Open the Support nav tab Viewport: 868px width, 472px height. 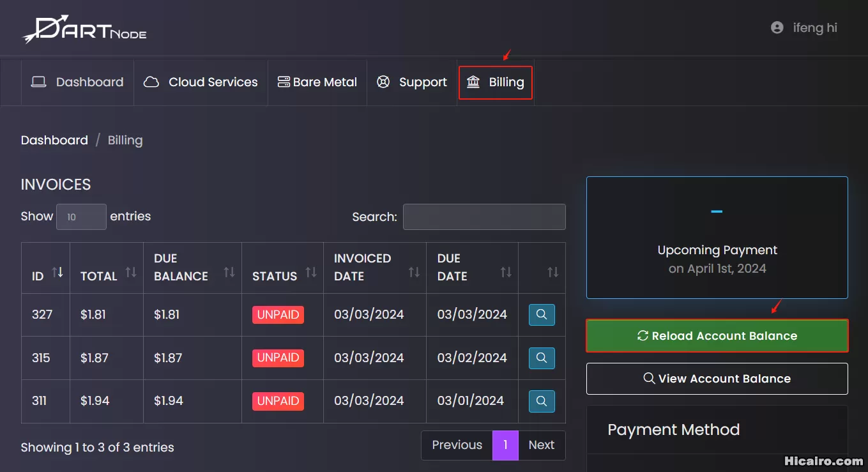(412, 82)
